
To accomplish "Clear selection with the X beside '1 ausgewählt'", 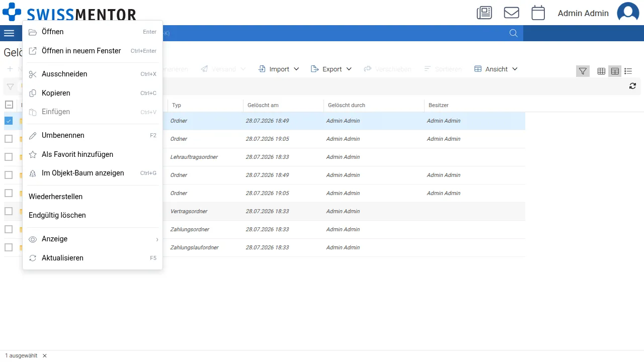I will (45, 355).
